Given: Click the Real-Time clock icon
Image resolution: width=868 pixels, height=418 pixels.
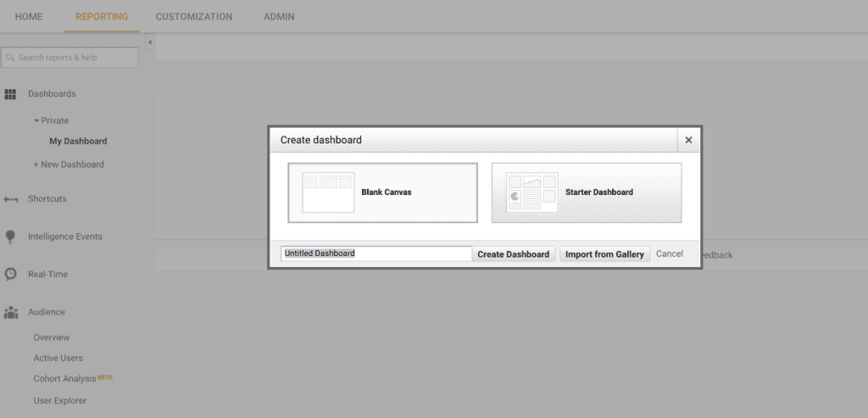Looking at the screenshot, I should 10,274.
